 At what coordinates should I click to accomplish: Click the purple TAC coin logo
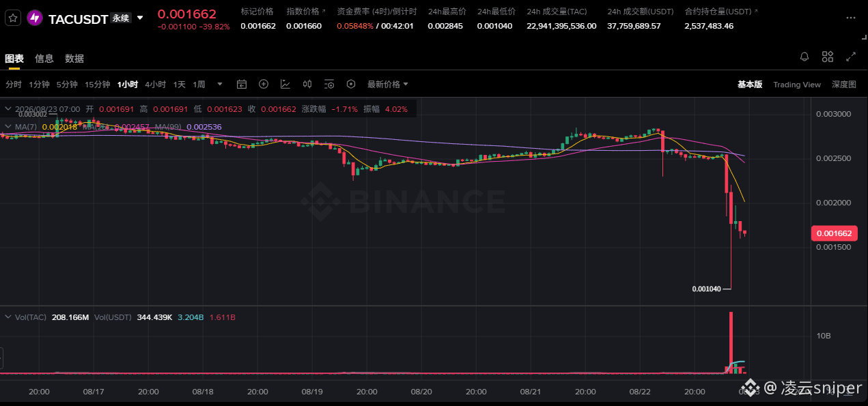34,18
